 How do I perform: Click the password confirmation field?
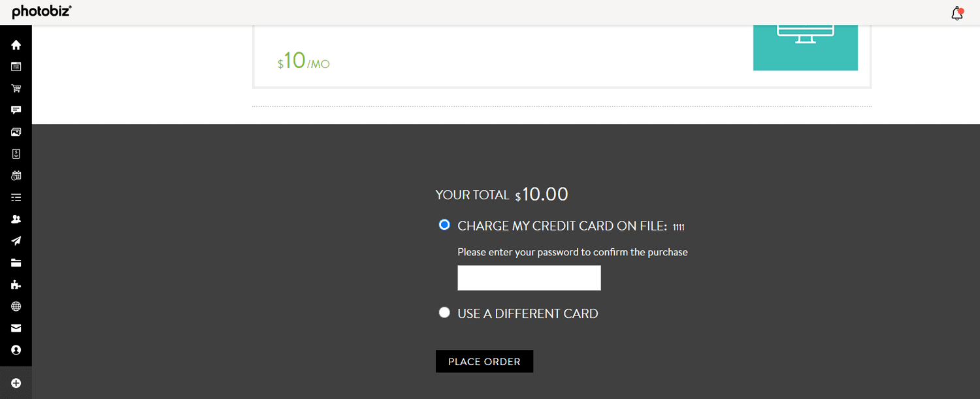529,278
